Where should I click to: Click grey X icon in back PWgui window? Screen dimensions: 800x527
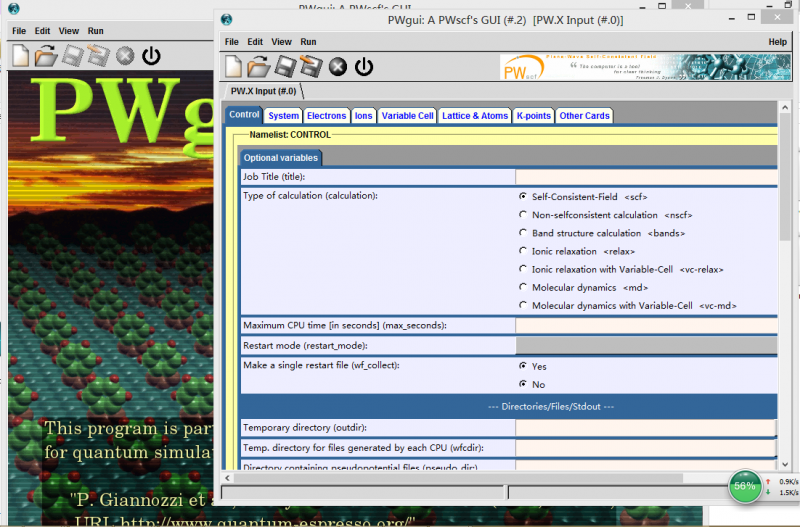point(125,56)
